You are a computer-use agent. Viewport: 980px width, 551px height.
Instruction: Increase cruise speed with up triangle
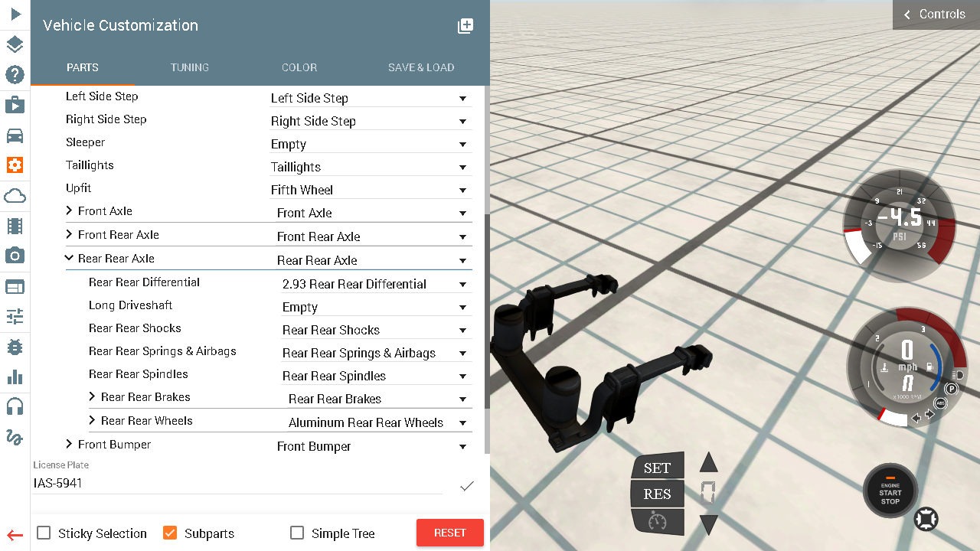pos(709,462)
